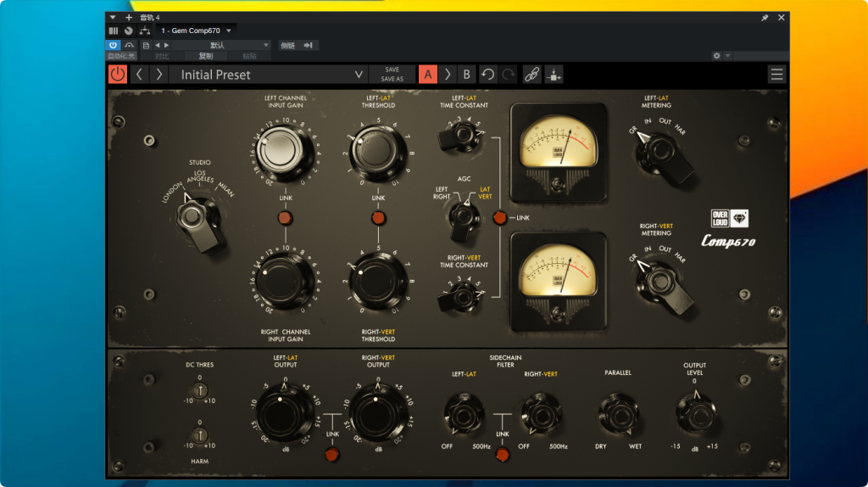Click the redo icon

pyautogui.click(x=509, y=75)
